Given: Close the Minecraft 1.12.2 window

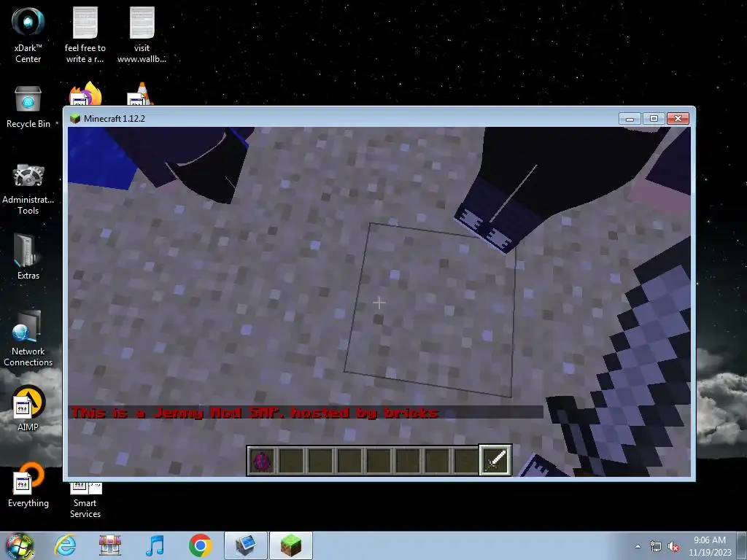Looking at the screenshot, I should coord(678,119).
